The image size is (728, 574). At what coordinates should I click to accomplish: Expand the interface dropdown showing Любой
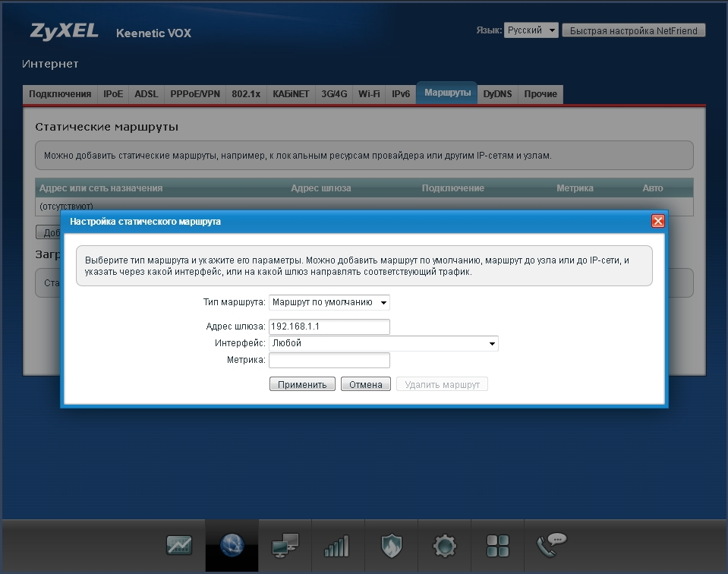pyautogui.click(x=383, y=343)
